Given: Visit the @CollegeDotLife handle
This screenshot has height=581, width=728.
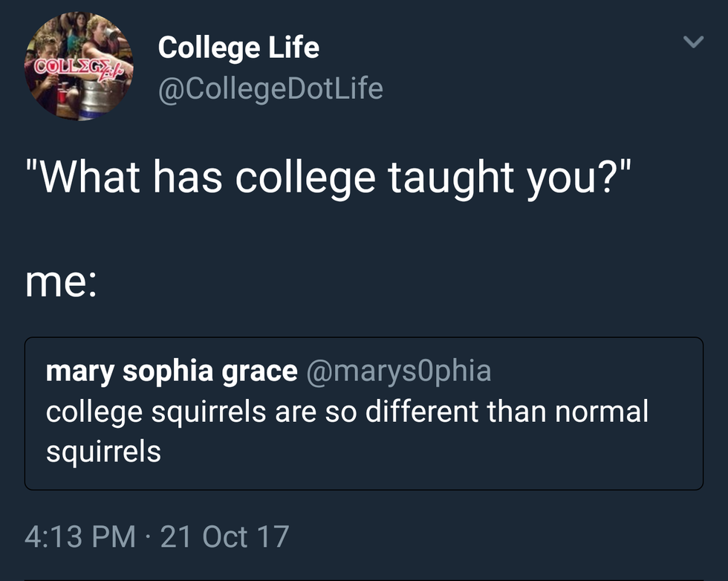Looking at the screenshot, I should pos(270,88).
